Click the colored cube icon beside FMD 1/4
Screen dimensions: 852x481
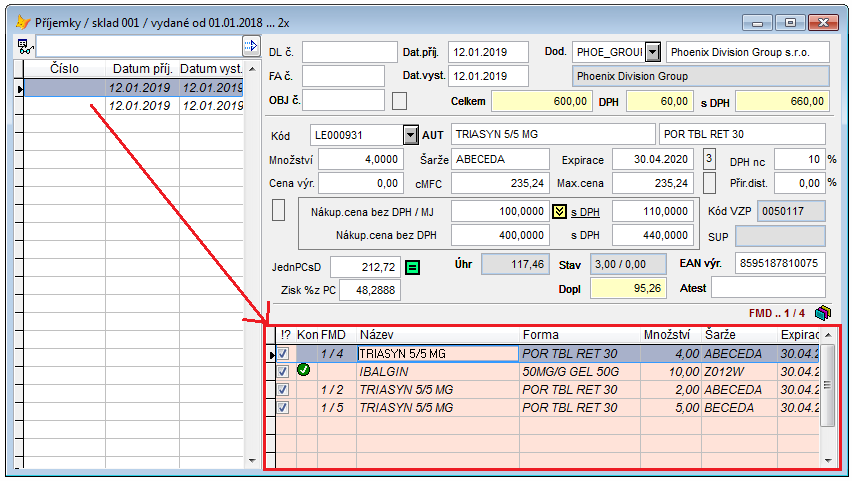point(823,313)
